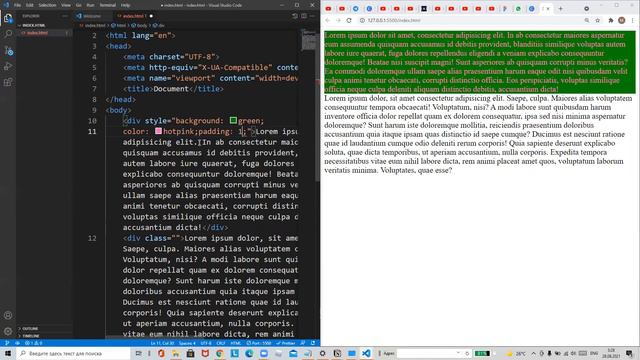Open Explorer panel ellipsis menu
Viewport: 640px width, 360px height.
[x=65, y=16]
